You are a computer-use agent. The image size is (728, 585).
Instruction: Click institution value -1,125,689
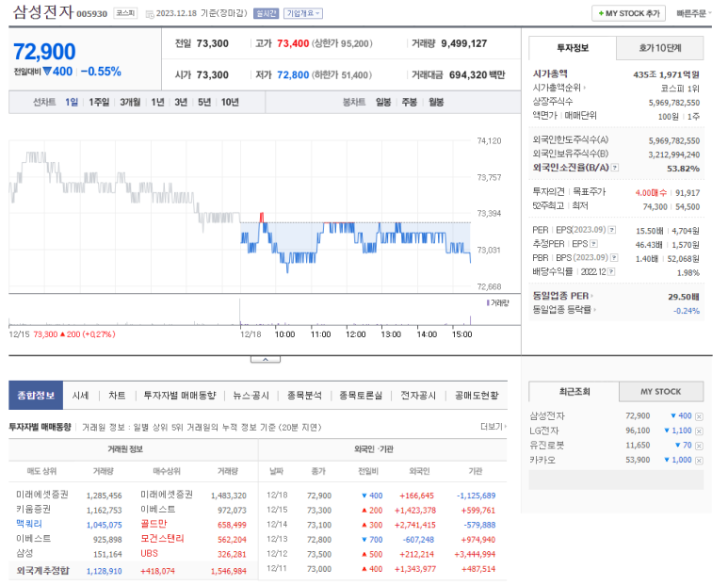coord(476,496)
